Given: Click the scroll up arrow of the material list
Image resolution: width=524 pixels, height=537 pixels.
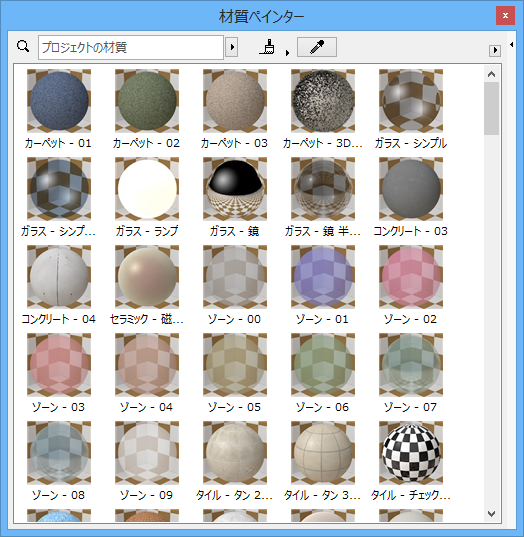Looking at the screenshot, I should [x=491, y=74].
